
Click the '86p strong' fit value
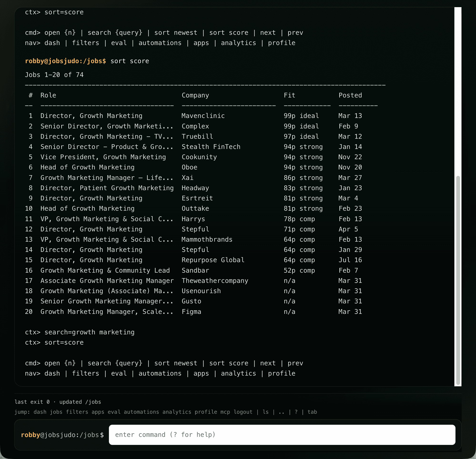tap(303, 178)
